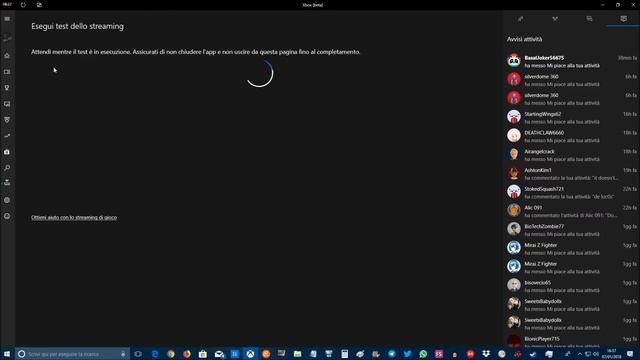Open the Windows Start menu
640x360 pixels.
pos(7,354)
